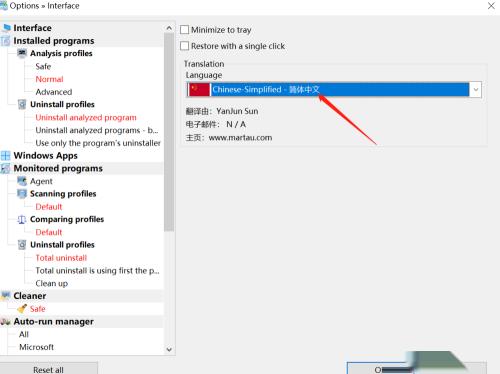The width and height of the screenshot is (500, 374).
Task: Click the Monitored programs section icon
Action: tap(5, 168)
